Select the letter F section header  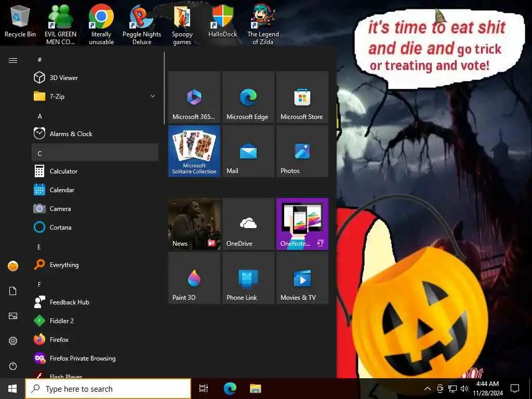(39, 284)
